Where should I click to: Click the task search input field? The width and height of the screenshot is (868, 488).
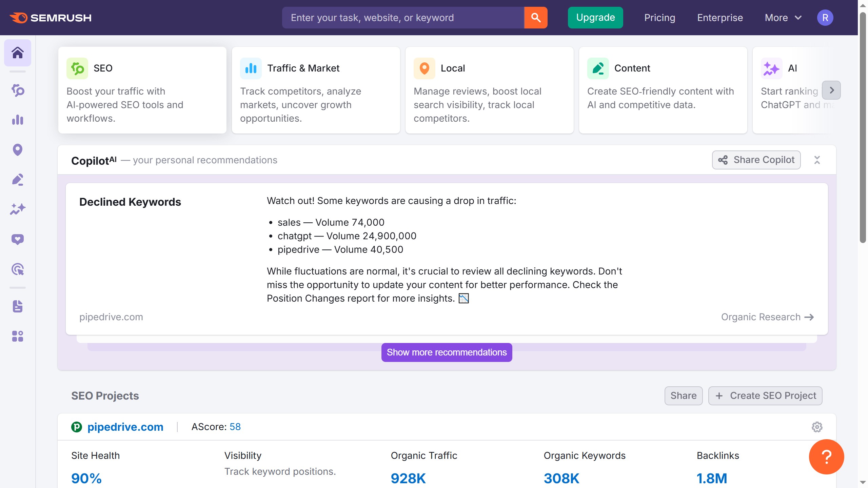[400, 17]
